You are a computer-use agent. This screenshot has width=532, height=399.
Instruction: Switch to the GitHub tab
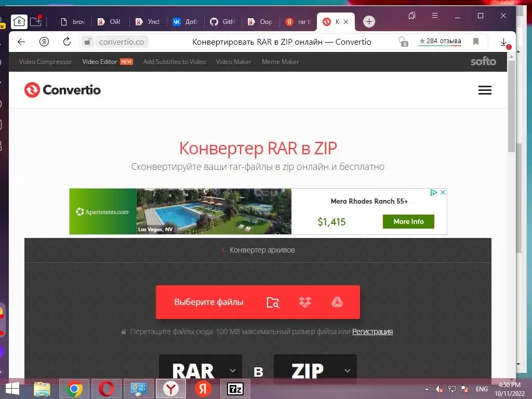pyautogui.click(x=222, y=22)
